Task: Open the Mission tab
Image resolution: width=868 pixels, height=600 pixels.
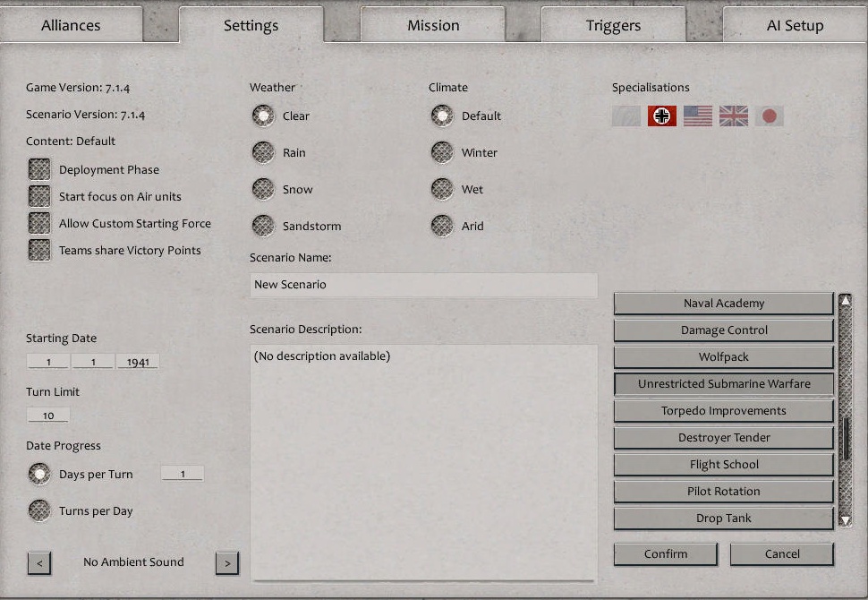Action: click(x=433, y=25)
